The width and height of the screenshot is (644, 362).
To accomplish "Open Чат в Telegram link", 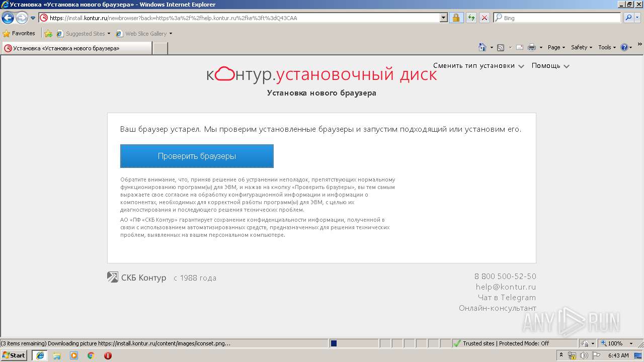I will coord(507,298).
